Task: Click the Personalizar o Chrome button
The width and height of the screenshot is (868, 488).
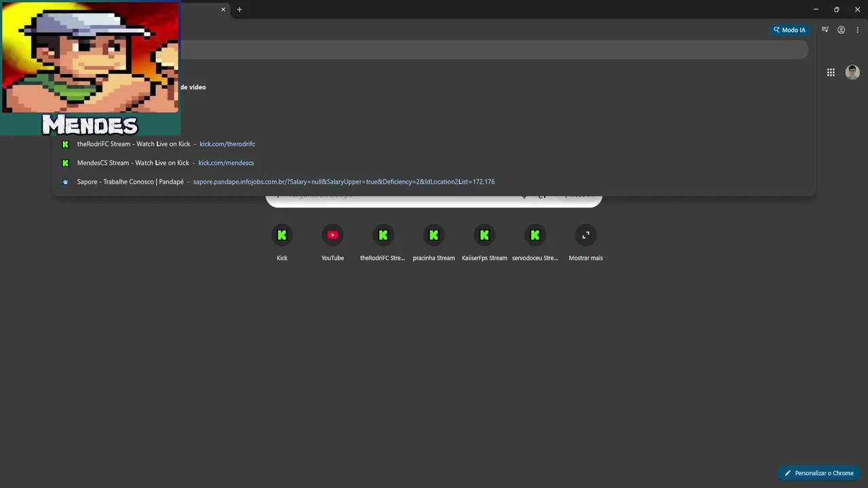Action: [819, 473]
